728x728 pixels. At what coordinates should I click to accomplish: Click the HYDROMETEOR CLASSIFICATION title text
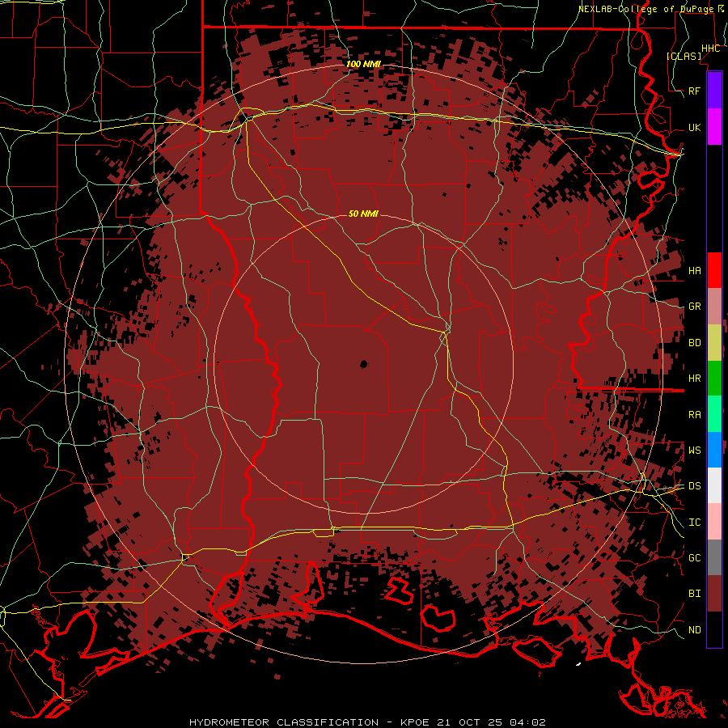[x=284, y=722]
